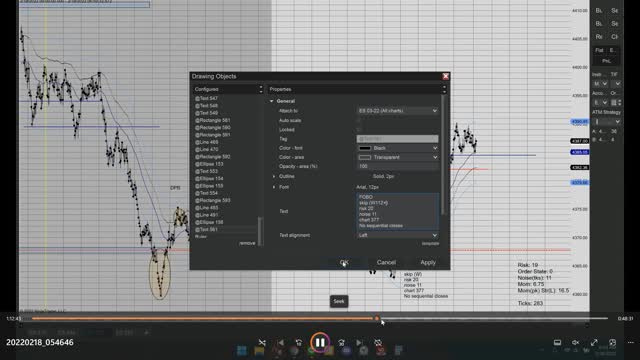Select @Line 491 in the list
Image resolution: width=640 pixels, height=360 pixels.
pos(207,215)
